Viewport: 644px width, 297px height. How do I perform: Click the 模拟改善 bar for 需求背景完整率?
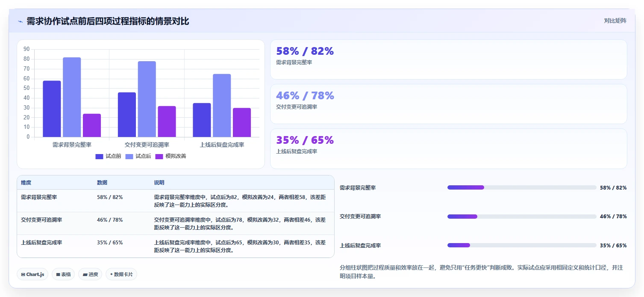[92, 125]
